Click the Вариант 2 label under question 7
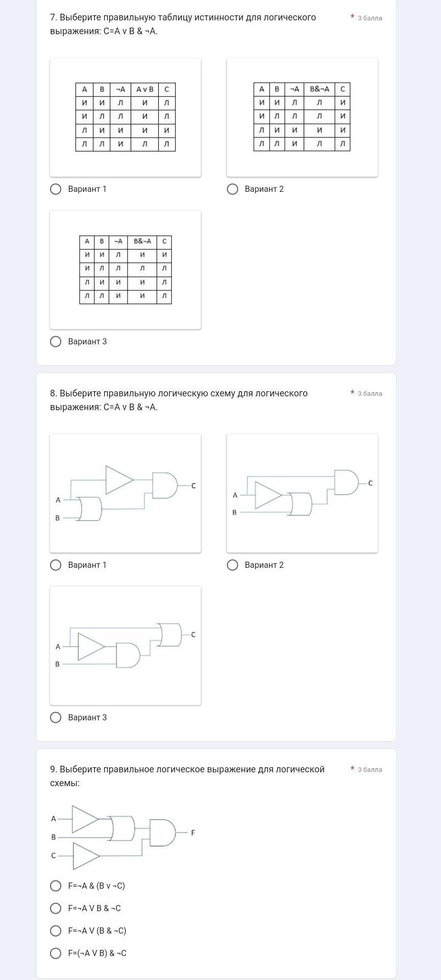The image size is (441, 980). 264,189
